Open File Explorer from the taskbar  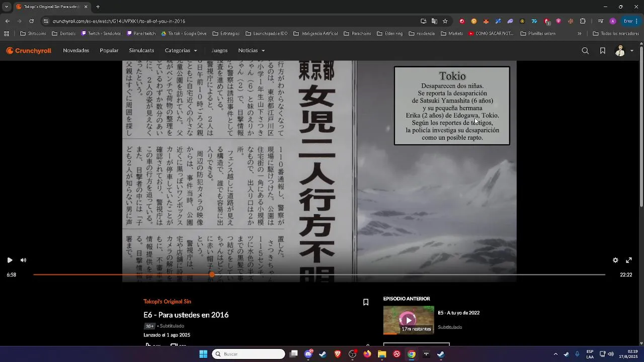coord(382,354)
